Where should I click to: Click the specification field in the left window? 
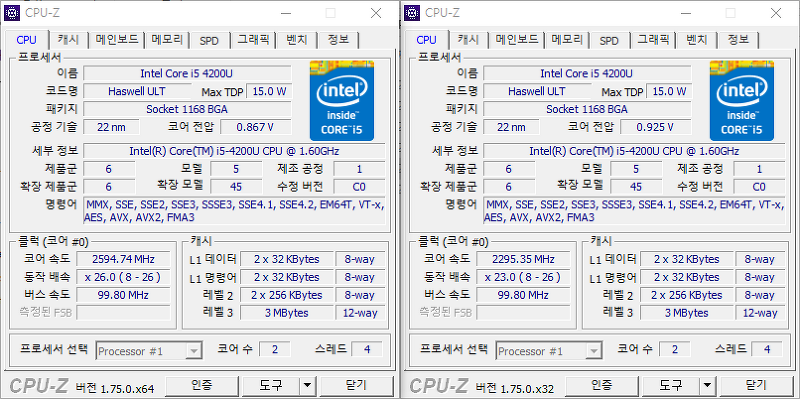point(234,151)
